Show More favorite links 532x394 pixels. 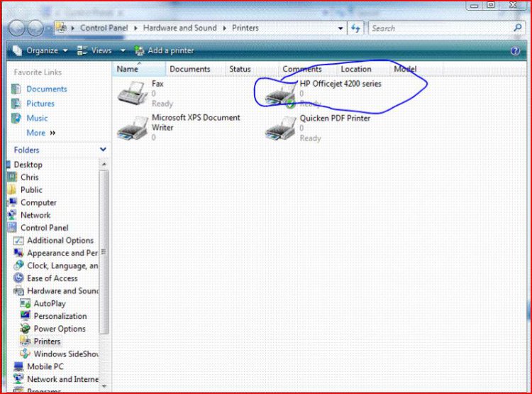coord(40,133)
